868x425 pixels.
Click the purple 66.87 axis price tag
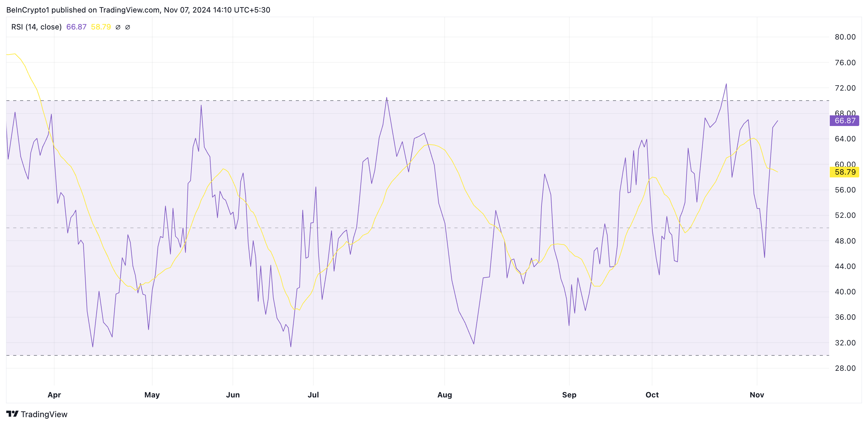pyautogui.click(x=844, y=121)
